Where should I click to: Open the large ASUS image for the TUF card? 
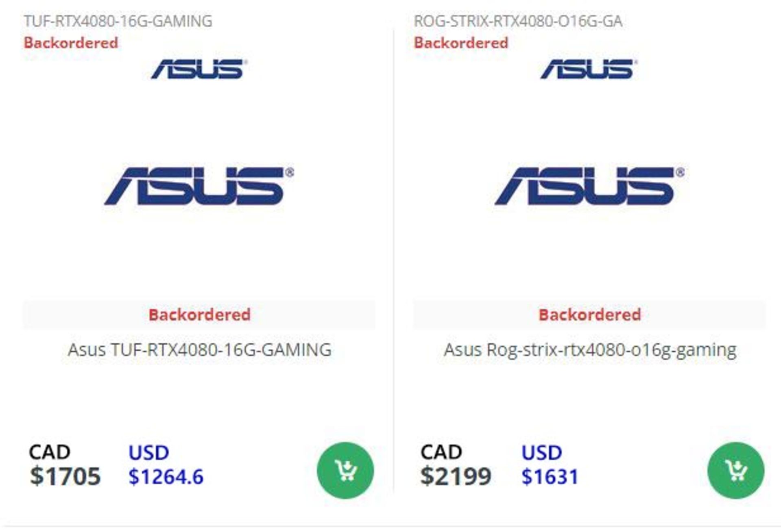tap(199, 186)
